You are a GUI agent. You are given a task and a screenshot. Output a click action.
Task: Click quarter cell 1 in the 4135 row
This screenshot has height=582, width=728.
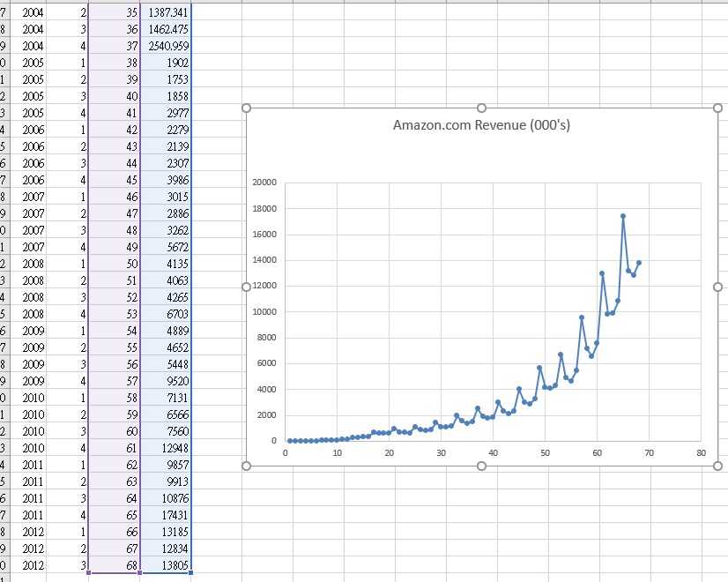[x=67, y=264]
